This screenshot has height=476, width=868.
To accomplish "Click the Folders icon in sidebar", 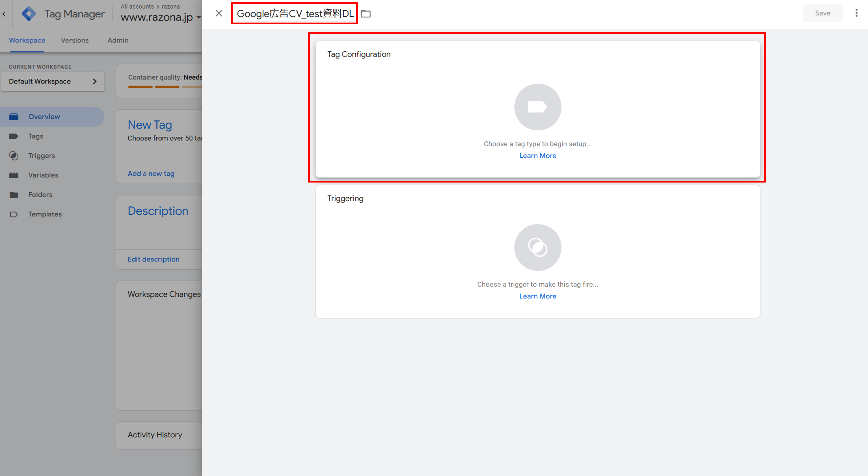I will pos(14,195).
